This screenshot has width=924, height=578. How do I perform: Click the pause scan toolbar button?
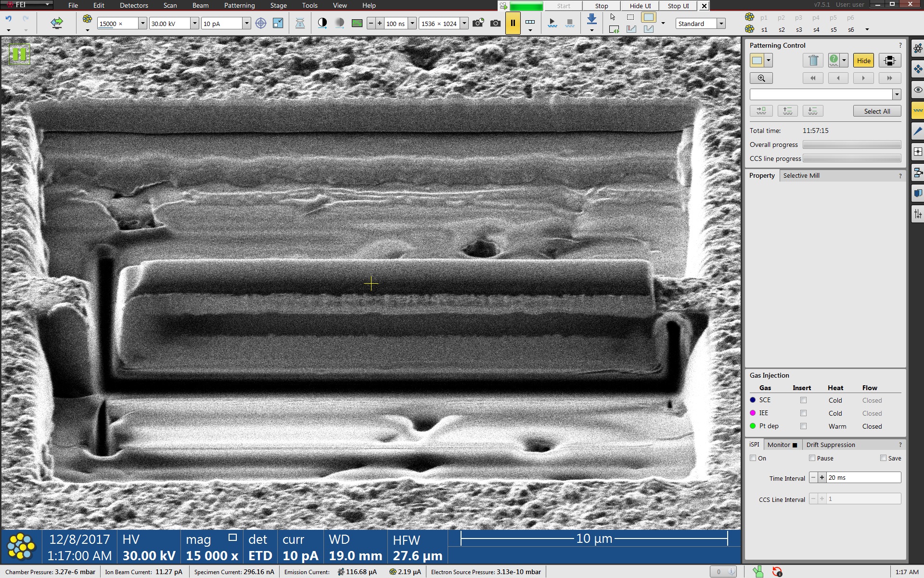pyautogui.click(x=513, y=23)
